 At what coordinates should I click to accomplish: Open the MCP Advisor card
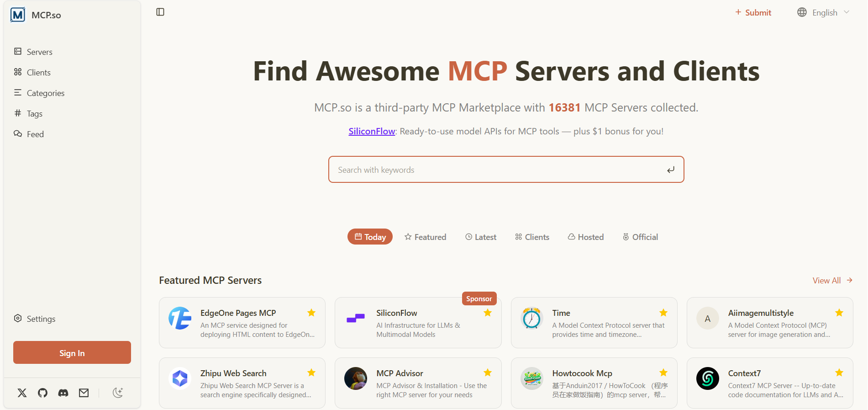418,383
